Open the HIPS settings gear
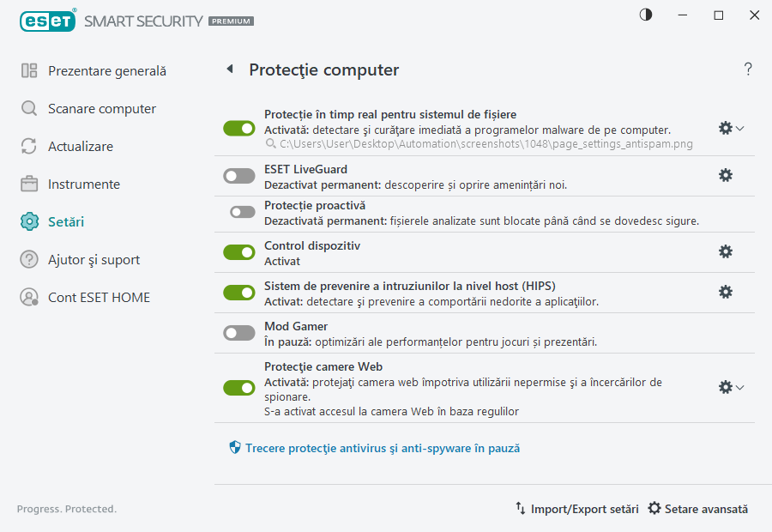This screenshot has width=772, height=532. pyautogui.click(x=726, y=292)
